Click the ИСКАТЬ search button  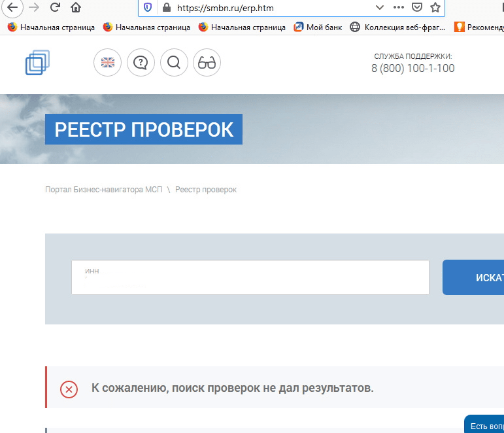tap(473, 277)
